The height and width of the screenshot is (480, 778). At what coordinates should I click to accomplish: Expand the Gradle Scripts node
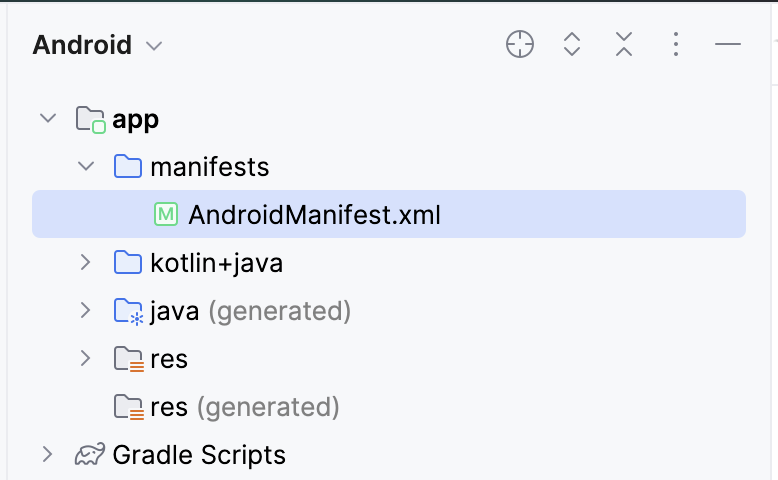pos(47,455)
